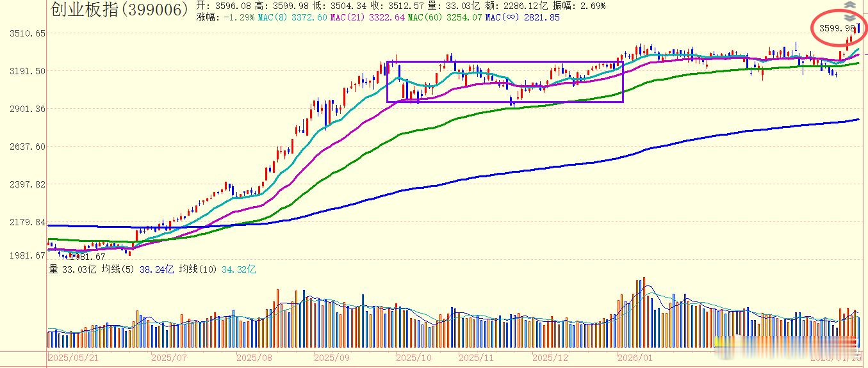Click the 2025/11 date marker
This screenshot has height=368, width=868.
coord(477,357)
